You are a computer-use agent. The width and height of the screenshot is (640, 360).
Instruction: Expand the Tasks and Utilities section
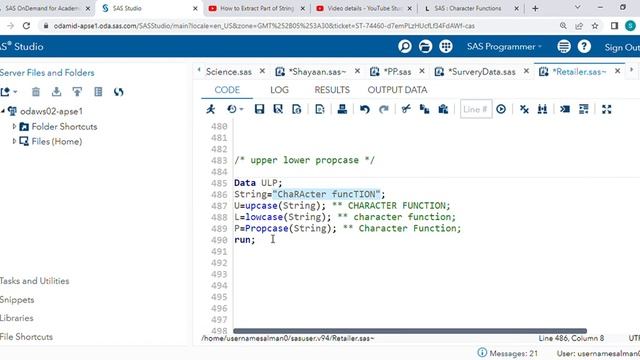(34, 281)
